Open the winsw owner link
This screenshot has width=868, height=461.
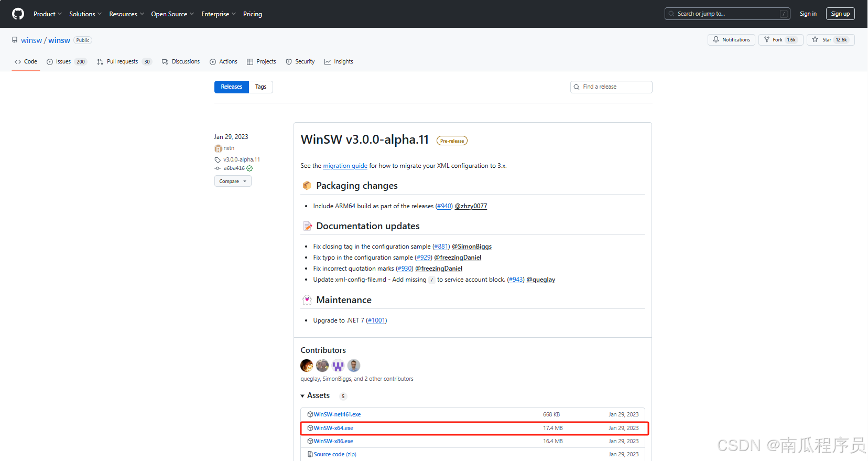click(x=31, y=40)
